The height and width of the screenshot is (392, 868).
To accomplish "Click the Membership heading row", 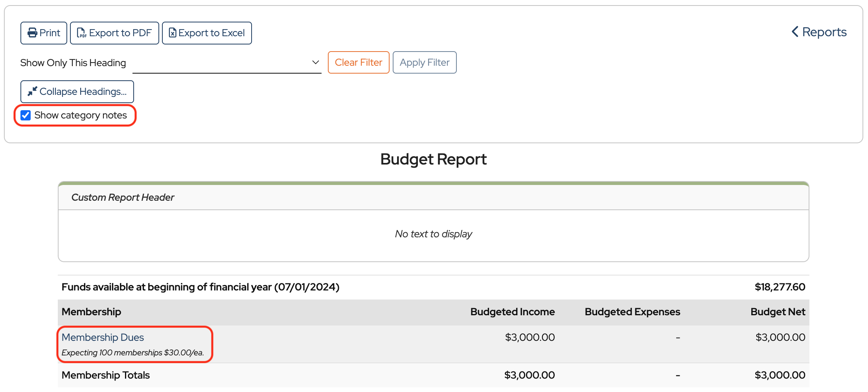I will pyautogui.click(x=91, y=312).
